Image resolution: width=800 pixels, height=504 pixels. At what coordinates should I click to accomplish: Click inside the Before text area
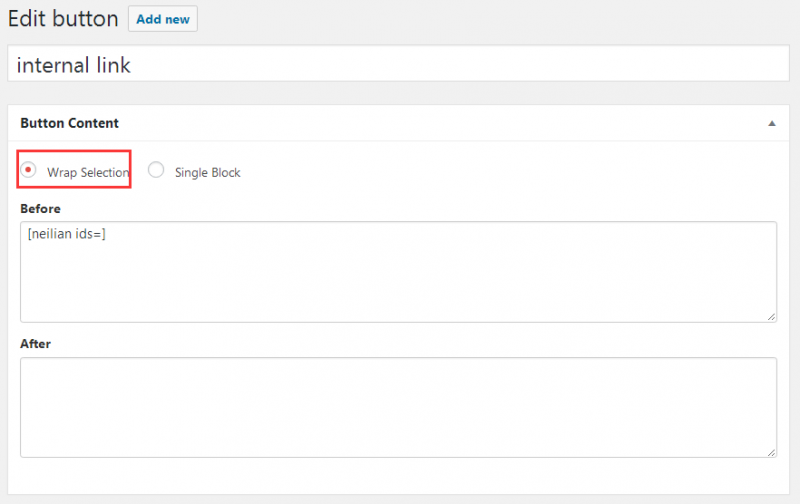398,271
